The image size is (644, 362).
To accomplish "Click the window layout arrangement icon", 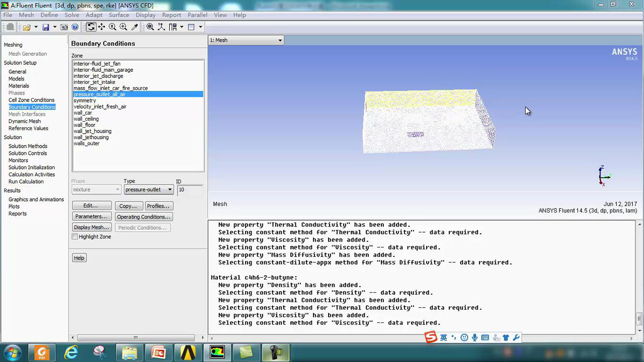I will tap(173, 27).
